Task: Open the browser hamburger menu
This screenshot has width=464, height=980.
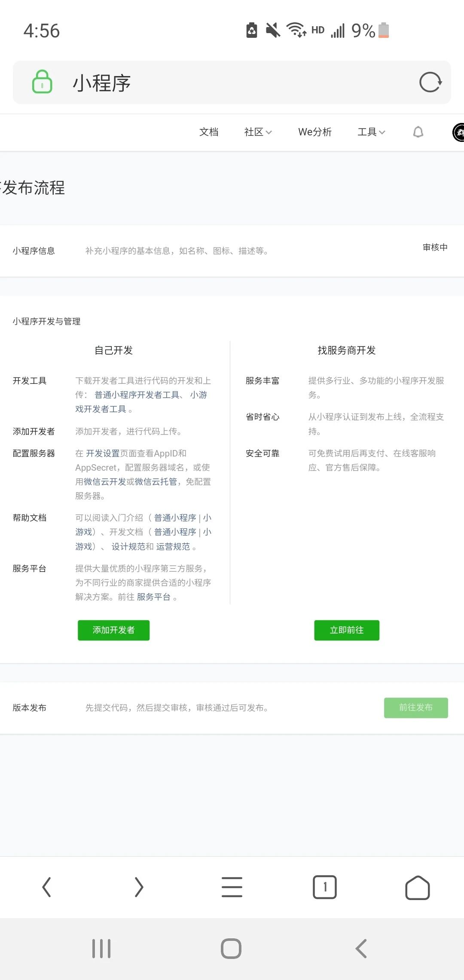Action: [232, 887]
